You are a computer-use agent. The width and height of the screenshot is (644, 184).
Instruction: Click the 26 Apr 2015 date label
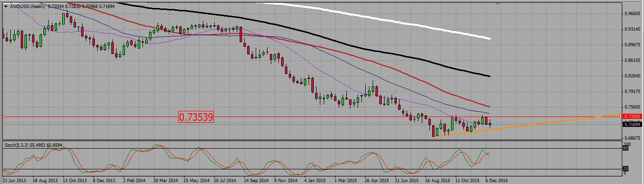tap(376, 180)
